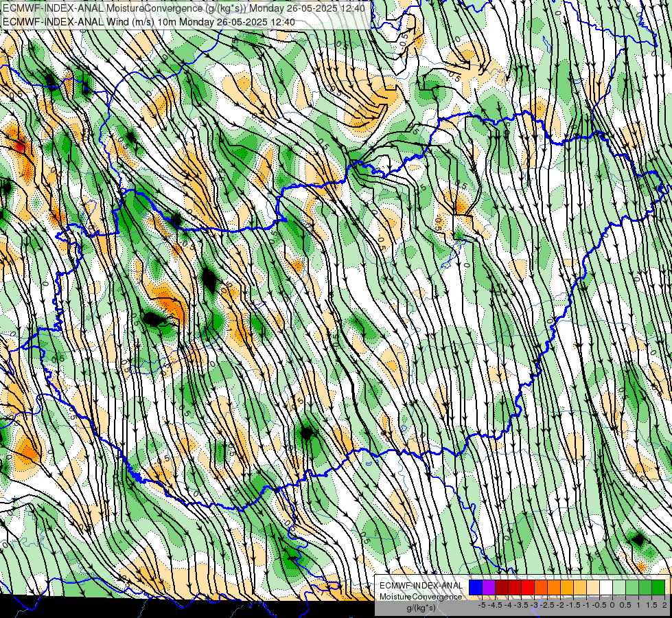
Task: Click the -0.5 legend tick value
Action: [599, 605]
